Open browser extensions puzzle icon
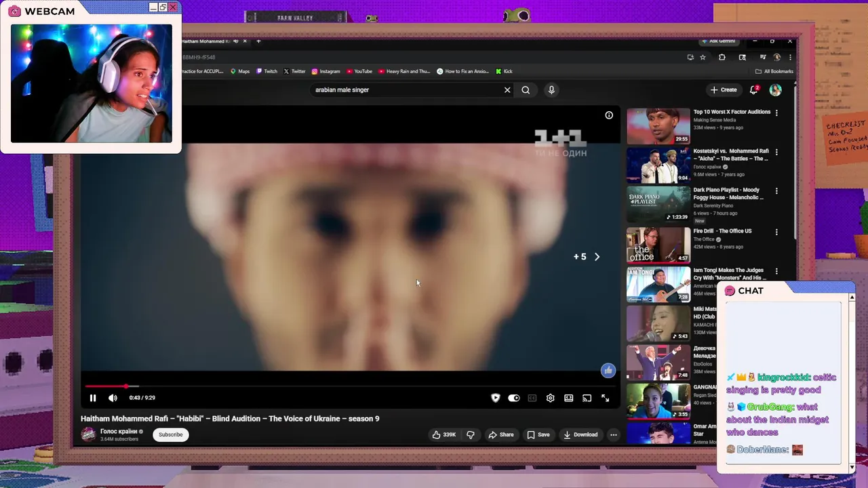 click(722, 58)
